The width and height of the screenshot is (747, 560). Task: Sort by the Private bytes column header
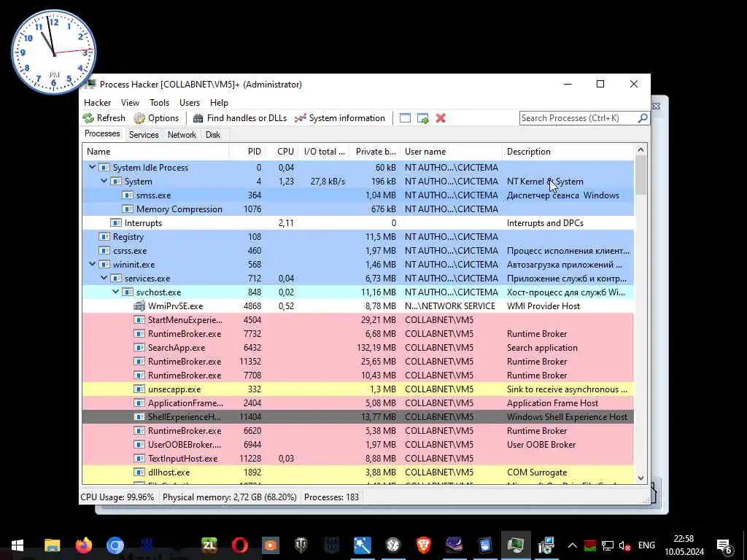[x=375, y=152]
